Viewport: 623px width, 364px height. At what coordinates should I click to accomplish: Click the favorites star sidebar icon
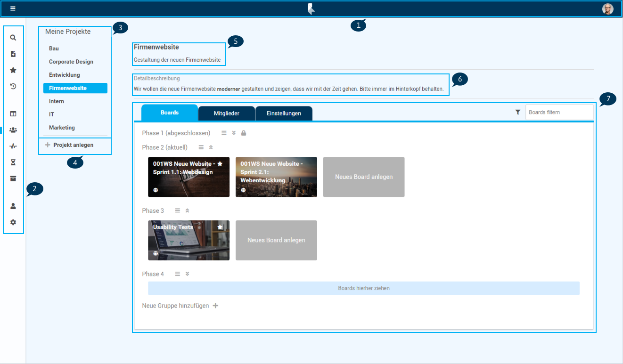pos(13,70)
